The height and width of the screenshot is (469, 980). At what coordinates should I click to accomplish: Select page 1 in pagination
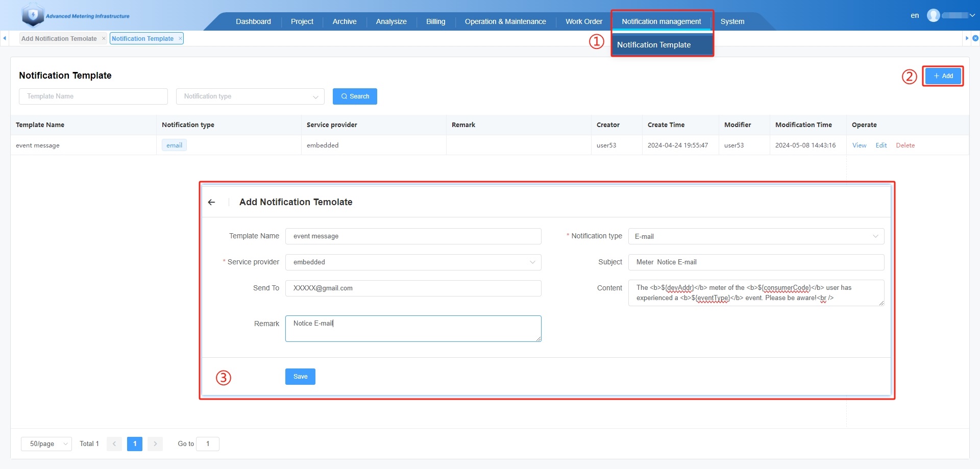coord(135,444)
